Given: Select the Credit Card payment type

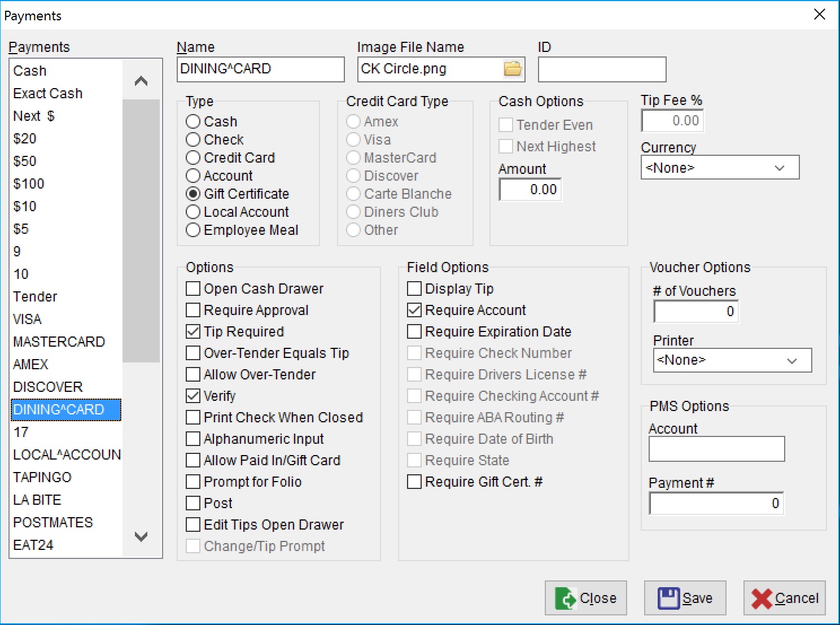Looking at the screenshot, I should [x=193, y=158].
